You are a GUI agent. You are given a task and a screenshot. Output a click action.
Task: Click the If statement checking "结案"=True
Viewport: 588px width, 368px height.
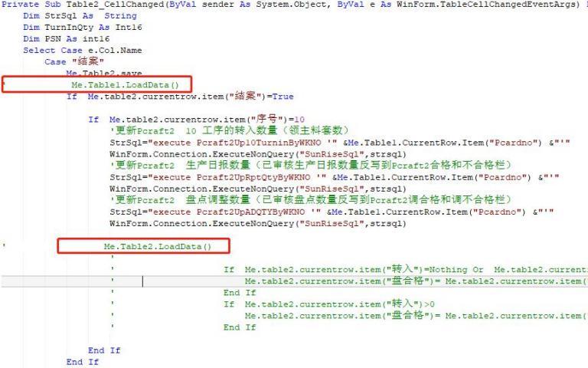180,97
